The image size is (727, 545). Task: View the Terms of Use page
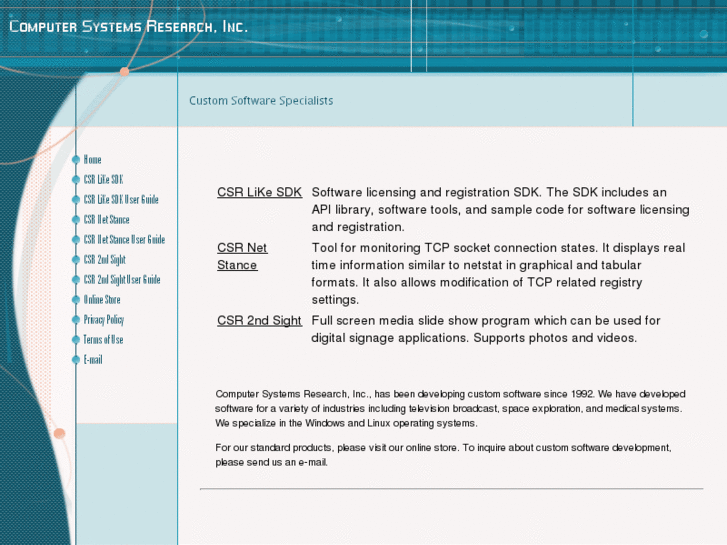click(103, 340)
